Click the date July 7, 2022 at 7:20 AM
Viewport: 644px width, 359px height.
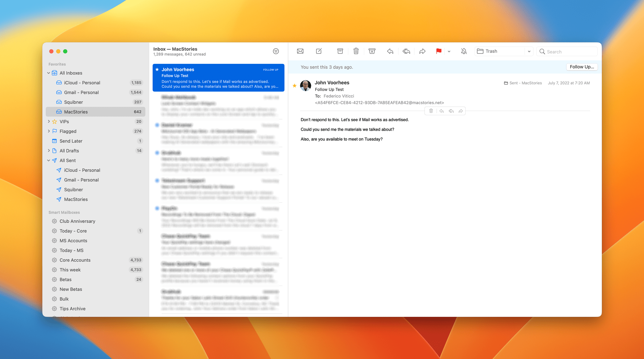tap(569, 83)
